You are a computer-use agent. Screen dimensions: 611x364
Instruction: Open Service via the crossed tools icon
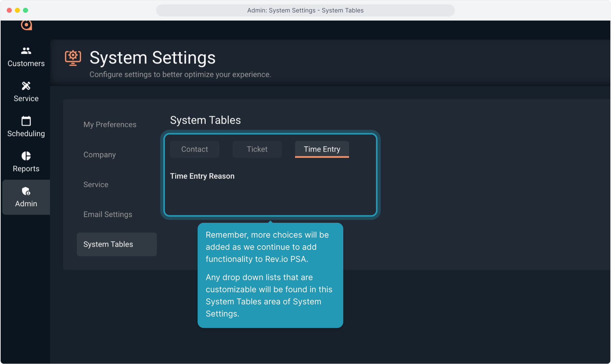click(x=26, y=86)
